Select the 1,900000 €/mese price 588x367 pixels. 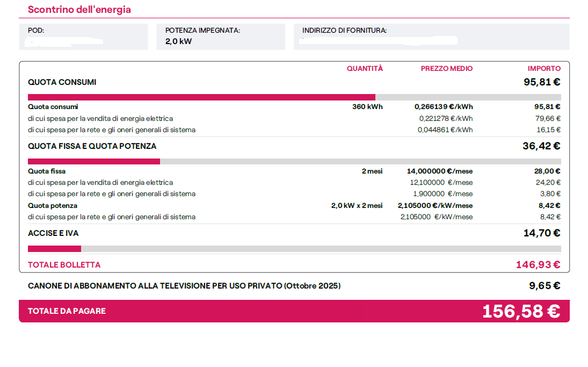[x=443, y=193]
